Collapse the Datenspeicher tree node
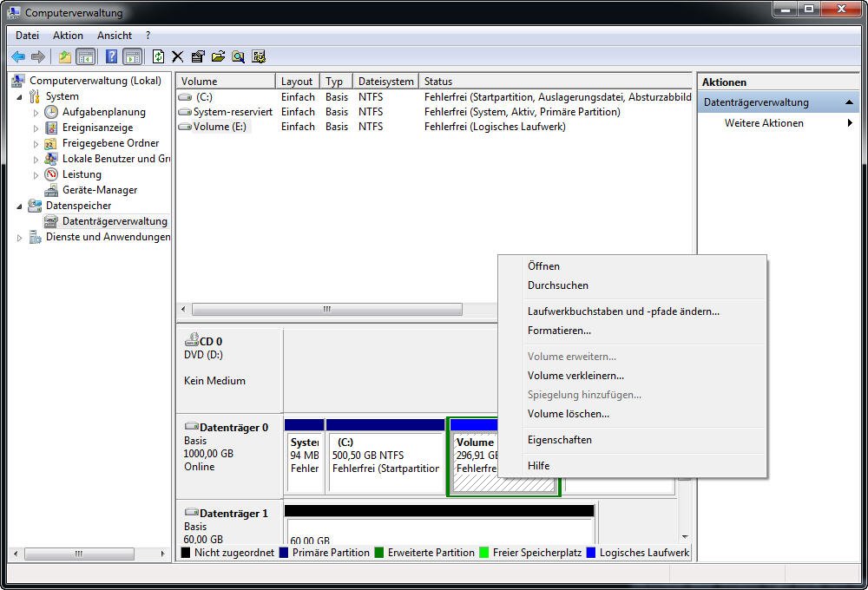868x590 pixels. click(x=19, y=206)
